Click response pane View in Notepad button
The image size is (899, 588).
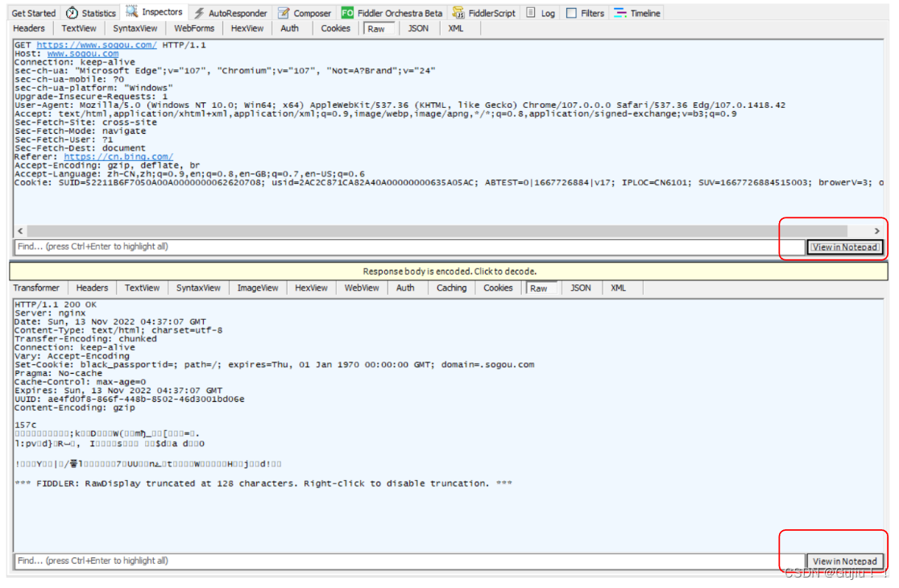click(x=844, y=561)
